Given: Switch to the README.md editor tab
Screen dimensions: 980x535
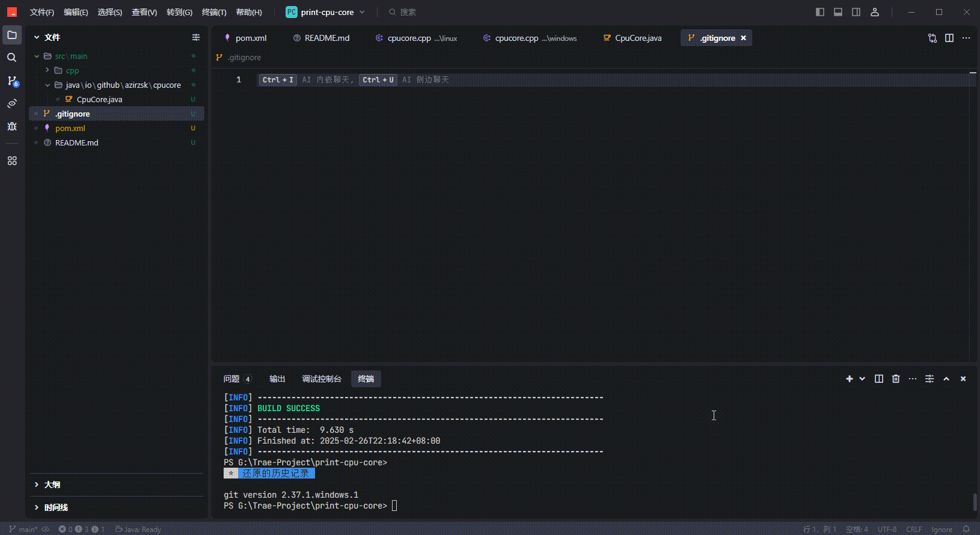Looking at the screenshot, I should (321, 38).
